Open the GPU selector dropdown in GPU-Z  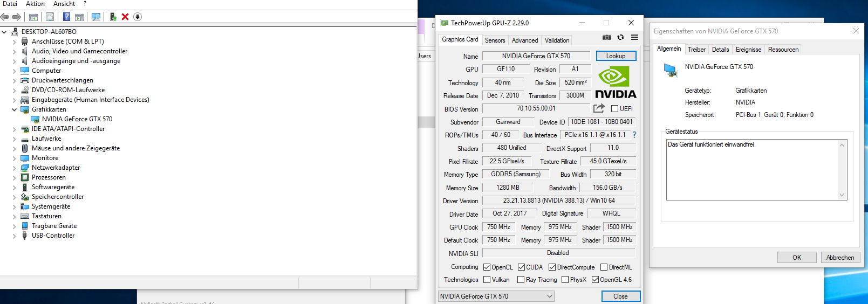496,296
